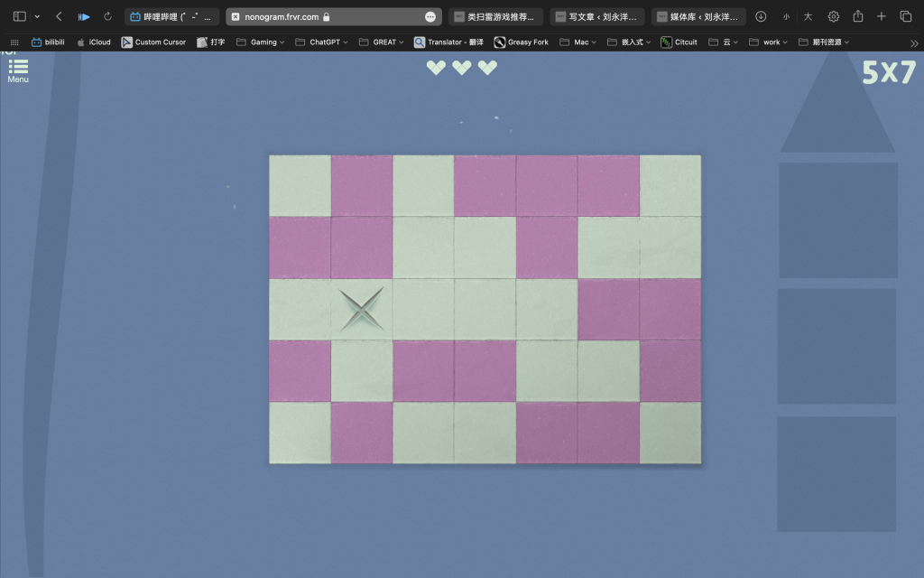Click the page options ellipsis in address bar
The height and width of the screenshot is (578, 924).
[430, 16]
